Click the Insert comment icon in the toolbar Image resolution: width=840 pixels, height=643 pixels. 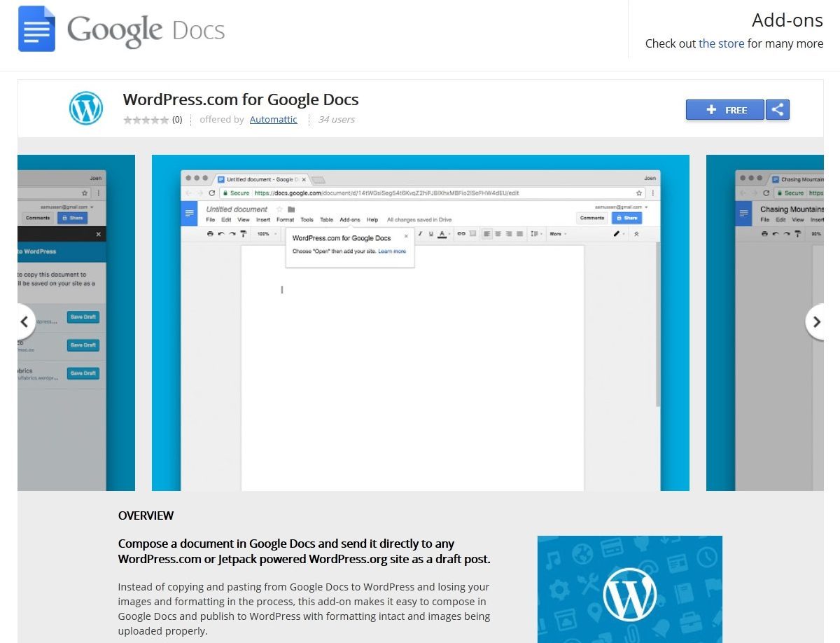tap(472, 233)
